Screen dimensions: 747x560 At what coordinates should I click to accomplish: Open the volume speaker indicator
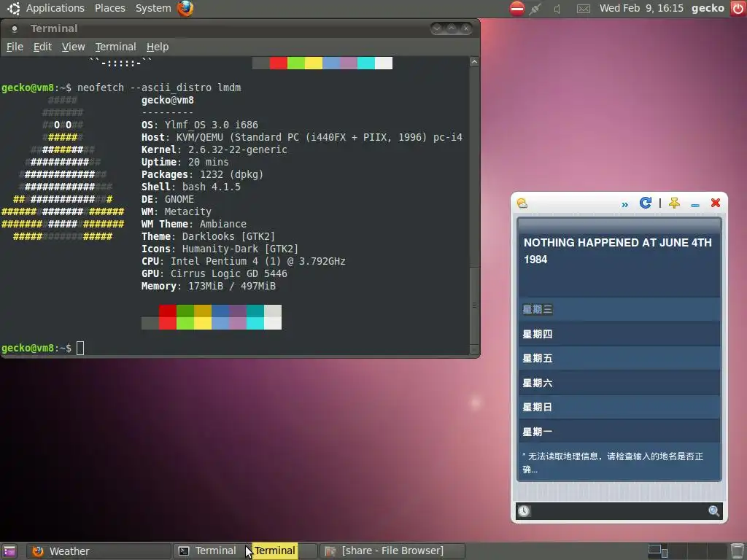point(557,9)
